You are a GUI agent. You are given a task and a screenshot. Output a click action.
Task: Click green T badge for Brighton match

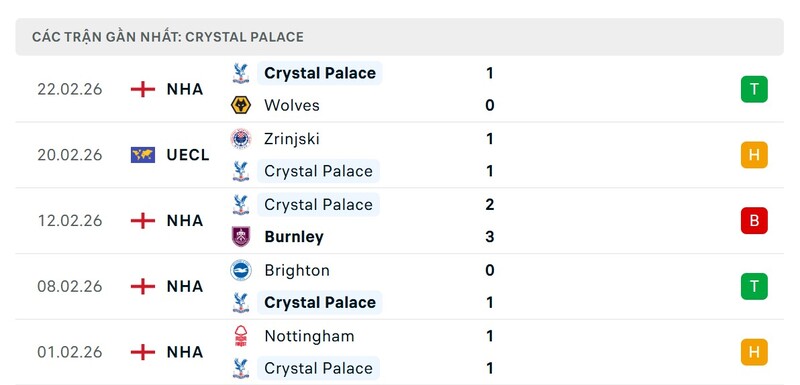click(x=754, y=287)
